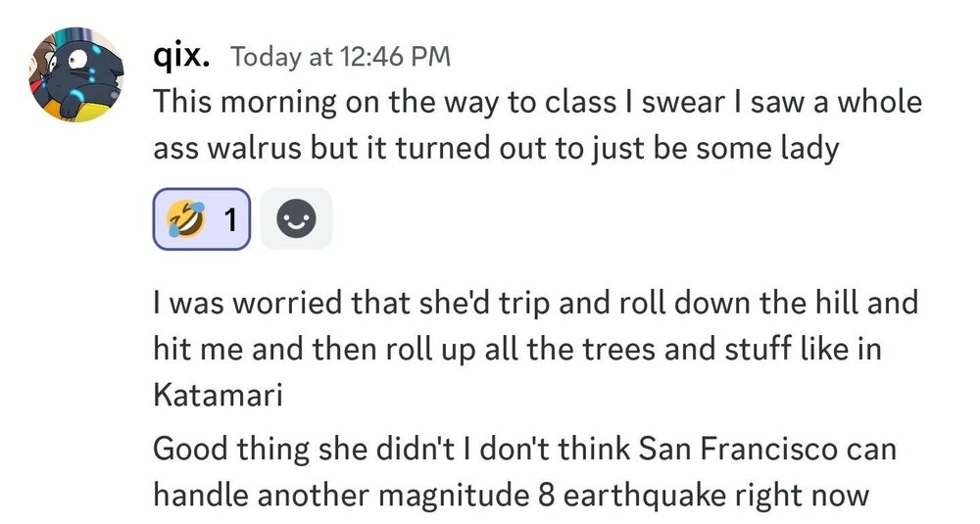Open the qix. username profile

[x=183, y=56]
